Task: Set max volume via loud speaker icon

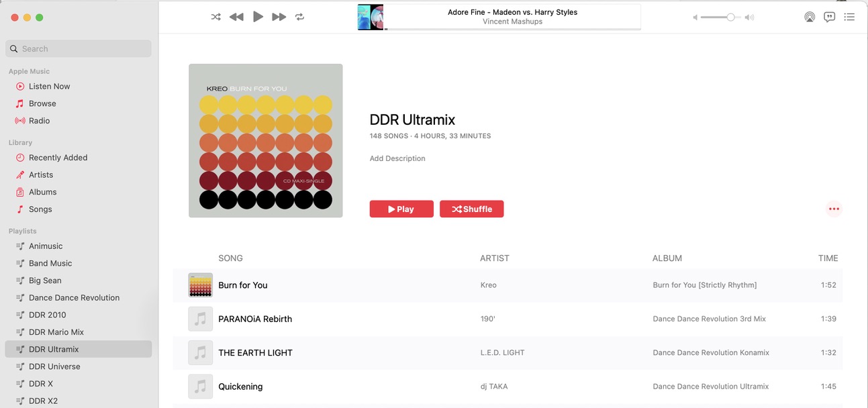Action: click(749, 17)
